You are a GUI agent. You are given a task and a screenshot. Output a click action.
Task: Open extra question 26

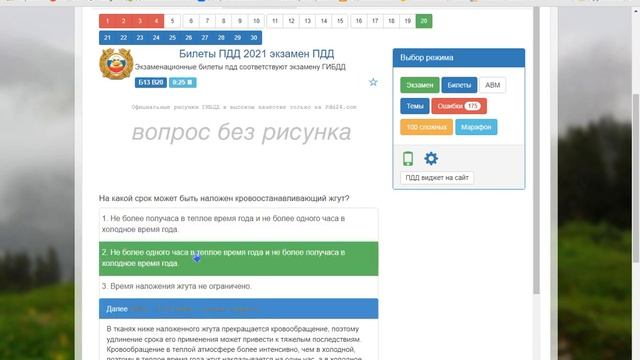[x=189, y=38]
